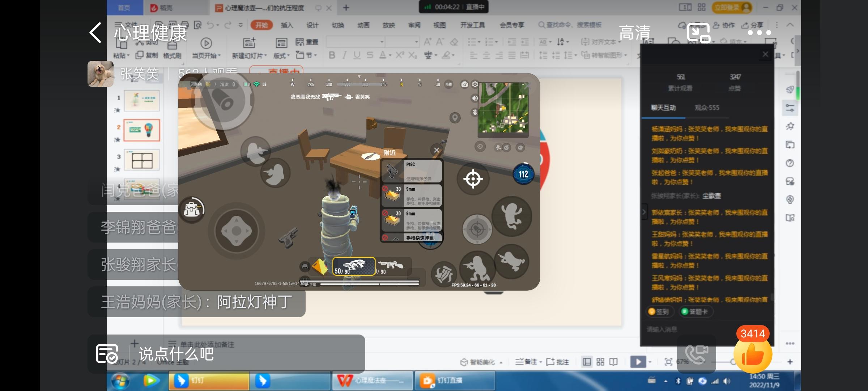
Task: Open the three-dot more options menu
Action: point(759,33)
